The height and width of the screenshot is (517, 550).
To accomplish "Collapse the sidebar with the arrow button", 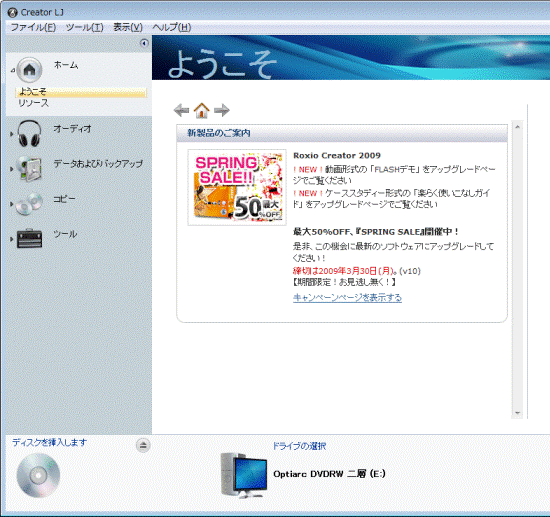I will 144,43.
